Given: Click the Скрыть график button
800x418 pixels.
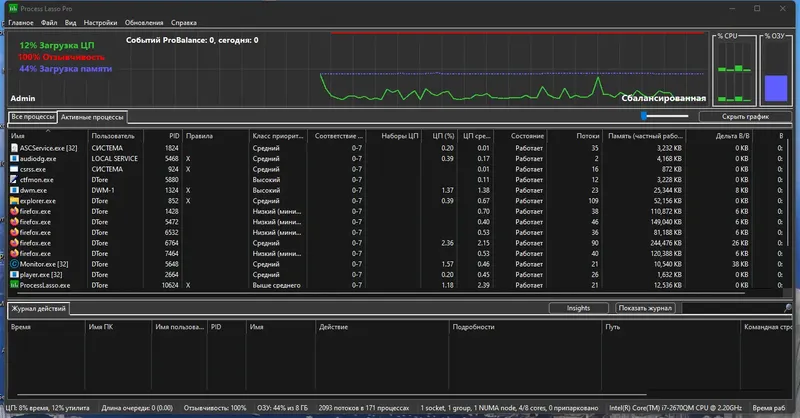Looking at the screenshot, I should (x=745, y=116).
